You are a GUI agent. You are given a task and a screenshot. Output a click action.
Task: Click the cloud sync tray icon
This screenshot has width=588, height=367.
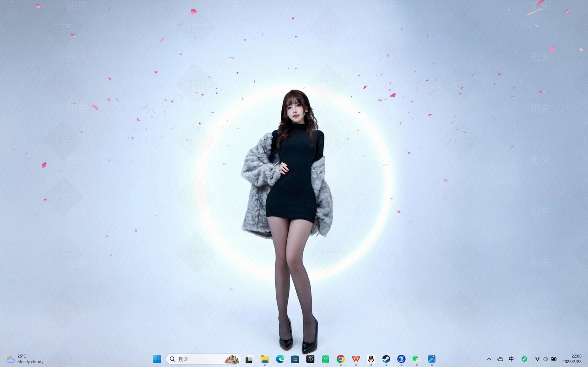[x=500, y=359]
